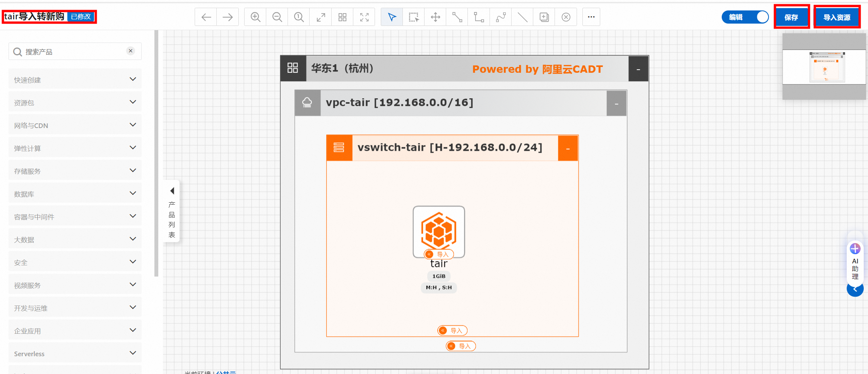Collapse the vpc-tair container
Image resolution: width=868 pixels, height=374 pixels.
[x=616, y=103]
